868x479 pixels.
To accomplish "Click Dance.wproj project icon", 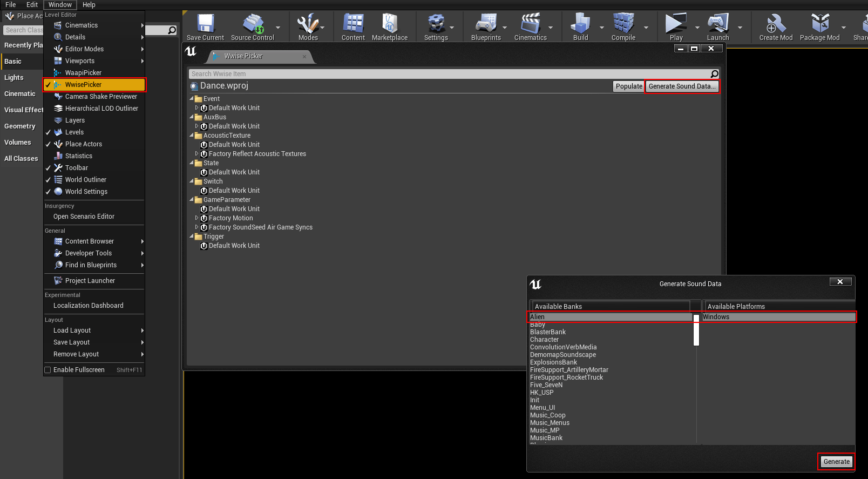I will (x=194, y=86).
